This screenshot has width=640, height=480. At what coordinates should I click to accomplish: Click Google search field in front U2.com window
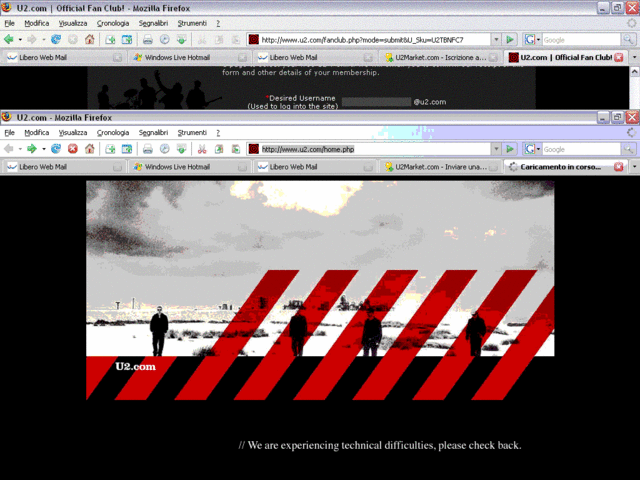581,149
